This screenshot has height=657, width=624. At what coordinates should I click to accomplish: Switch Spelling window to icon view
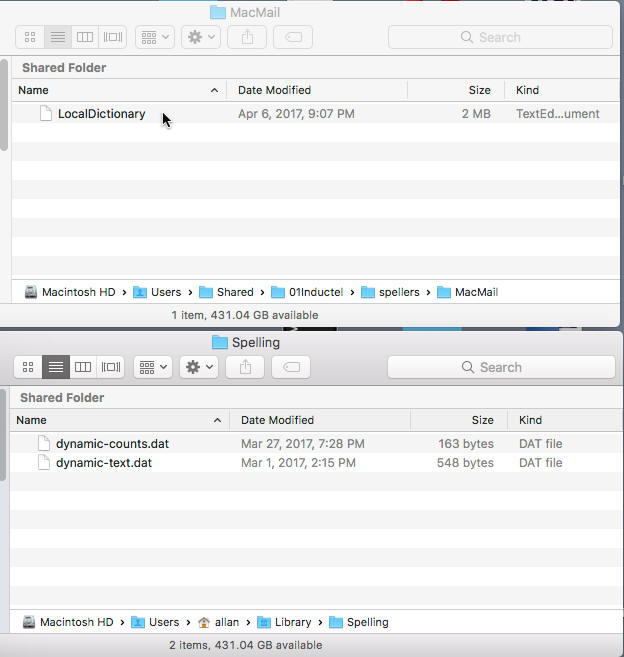coord(28,367)
